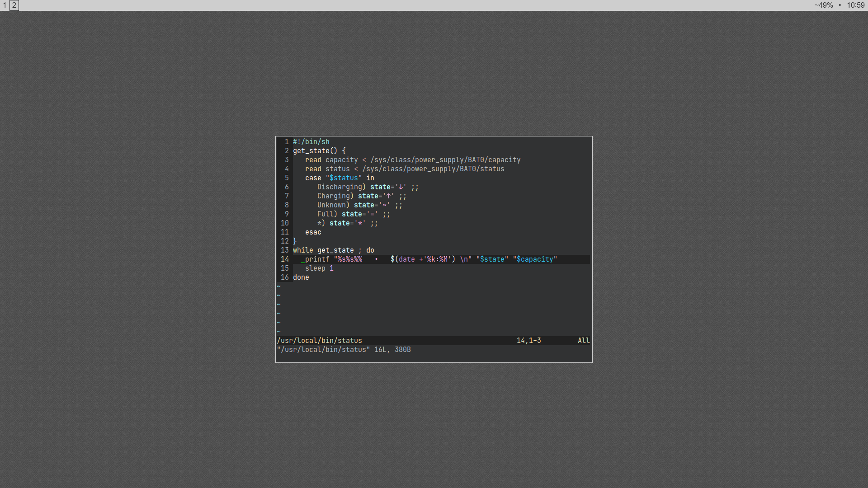This screenshot has height=488, width=868.
Task: Click line number 1 in the gutter
Action: [x=287, y=142]
